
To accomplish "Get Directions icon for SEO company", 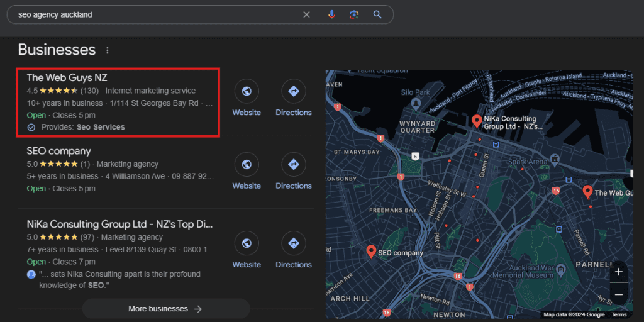I will 294,164.
